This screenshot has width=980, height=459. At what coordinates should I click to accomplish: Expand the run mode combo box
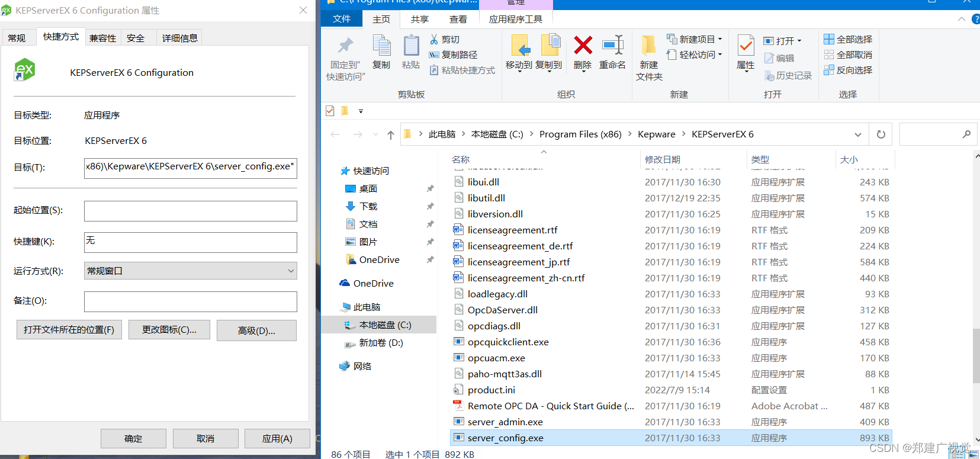click(x=191, y=271)
